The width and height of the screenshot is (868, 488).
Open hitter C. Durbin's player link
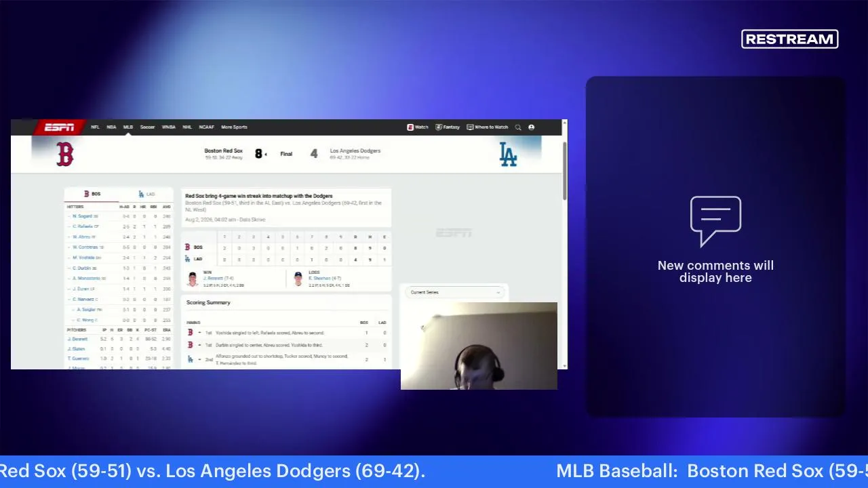pyautogui.click(x=82, y=268)
